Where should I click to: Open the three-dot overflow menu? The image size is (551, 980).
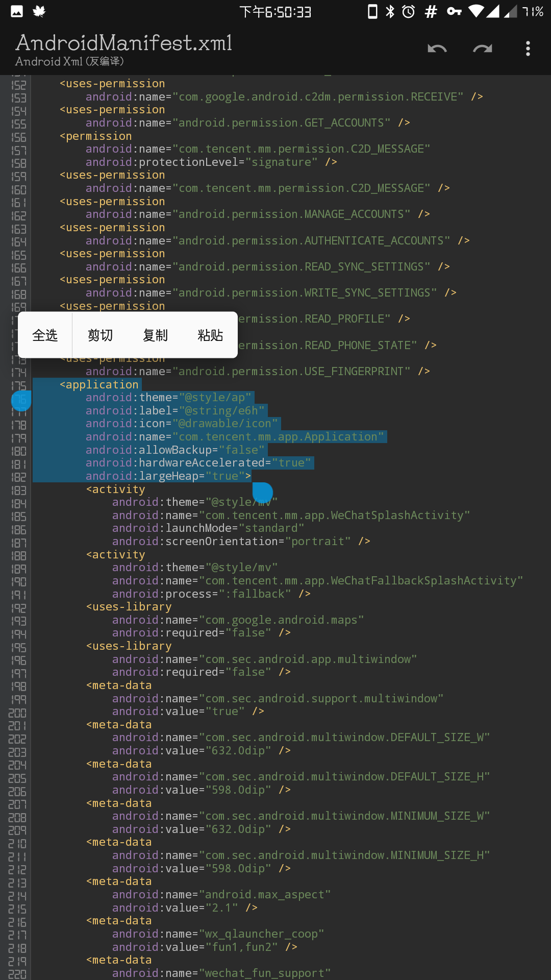[x=528, y=49]
